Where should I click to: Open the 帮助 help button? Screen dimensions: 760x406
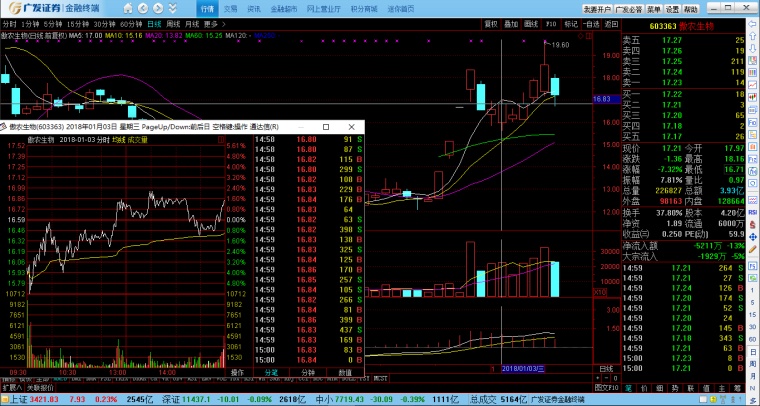point(690,9)
